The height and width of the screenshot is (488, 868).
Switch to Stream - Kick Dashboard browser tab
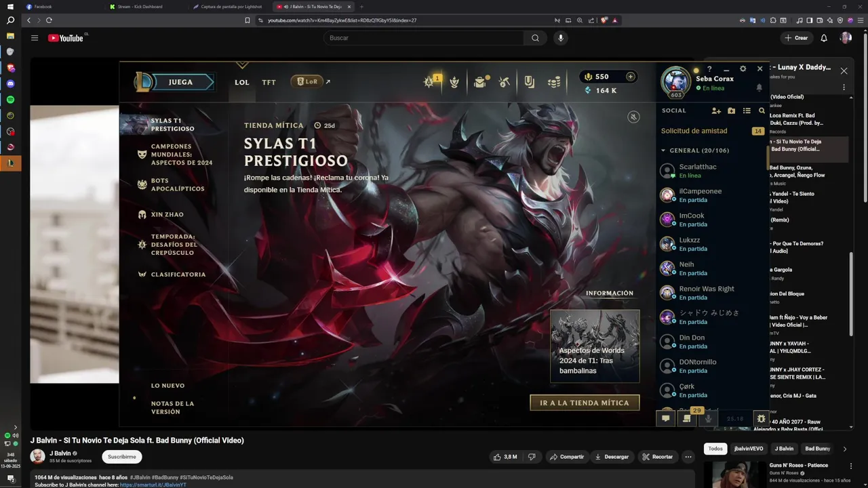(145, 6)
